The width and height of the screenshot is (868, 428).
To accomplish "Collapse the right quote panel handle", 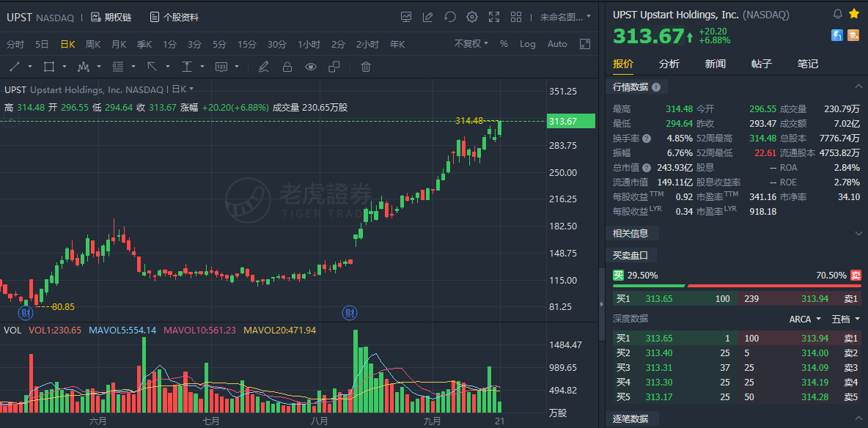I will 602,304.
